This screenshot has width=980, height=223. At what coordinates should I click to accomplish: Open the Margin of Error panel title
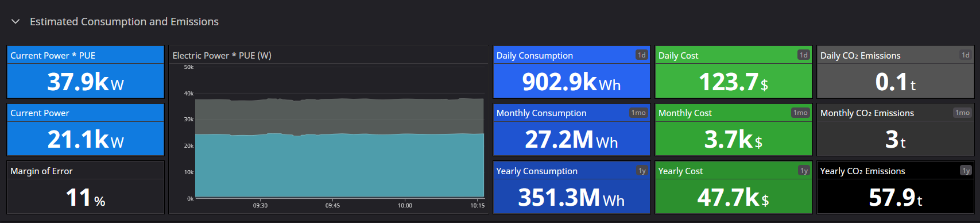pyautogui.click(x=41, y=171)
